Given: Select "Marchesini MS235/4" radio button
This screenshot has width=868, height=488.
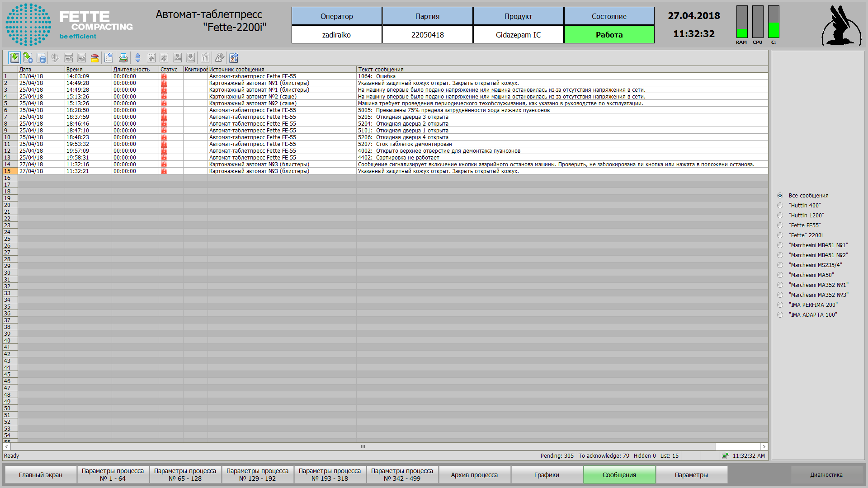Looking at the screenshot, I should point(780,265).
